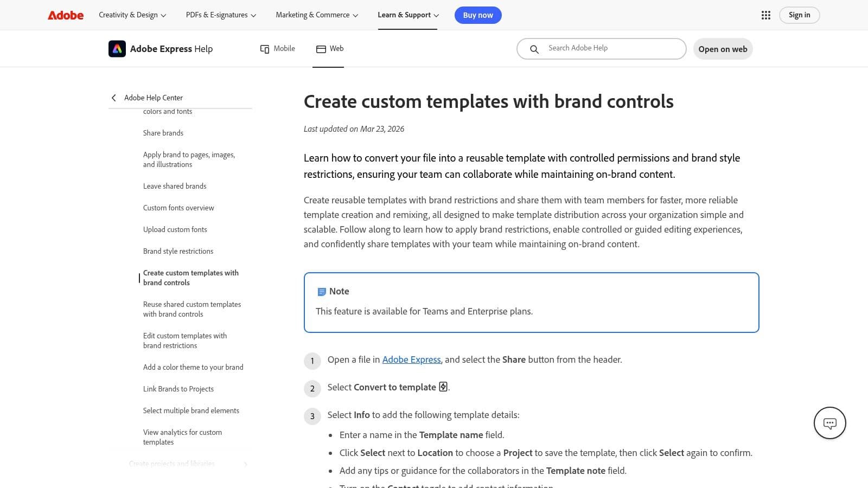Viewport: 868px width, 488px height.
Task: Expand the Creativity & Design menu
Action: click(132, 15)
